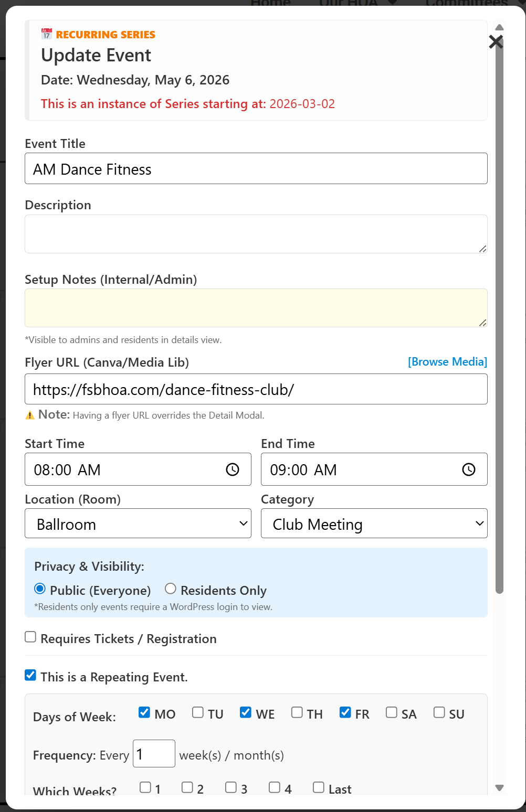Viewport: 526px width, 812px height.
Task: Click the Start Time 08:00 AM field
Action: click(x=138, y=469)
